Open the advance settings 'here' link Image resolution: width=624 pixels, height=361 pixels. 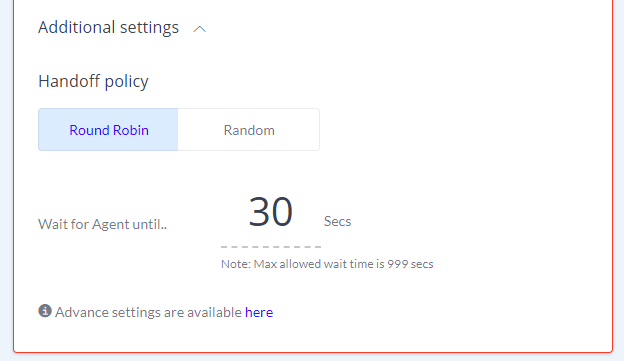(259, 312)
